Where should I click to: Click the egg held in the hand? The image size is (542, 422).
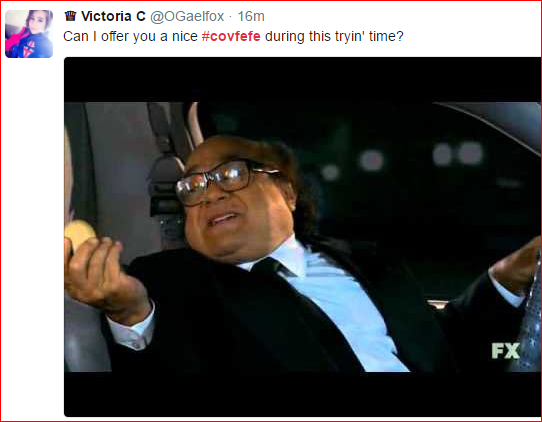[x=79, y=233]
